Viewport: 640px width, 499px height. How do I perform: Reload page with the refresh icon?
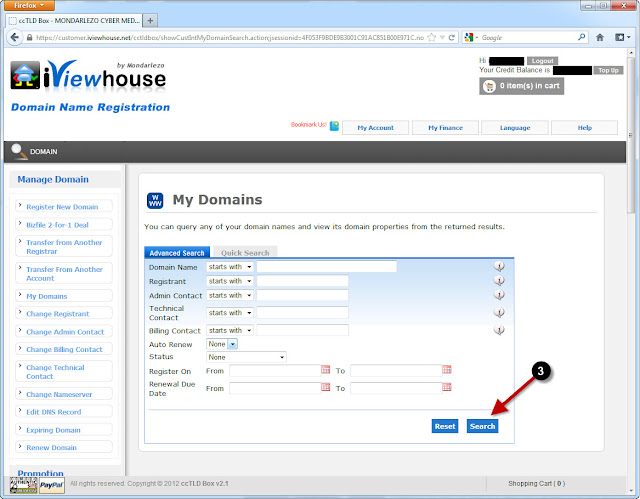coord(451,38)
